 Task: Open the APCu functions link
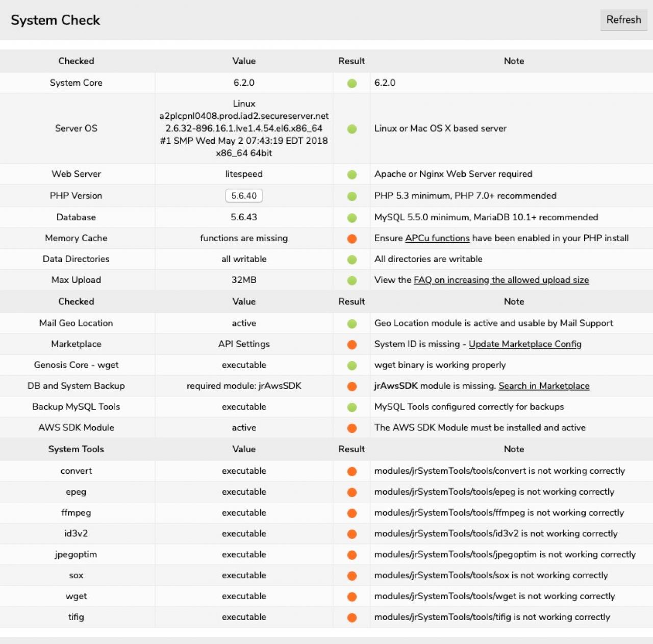(x=437, y=238)
